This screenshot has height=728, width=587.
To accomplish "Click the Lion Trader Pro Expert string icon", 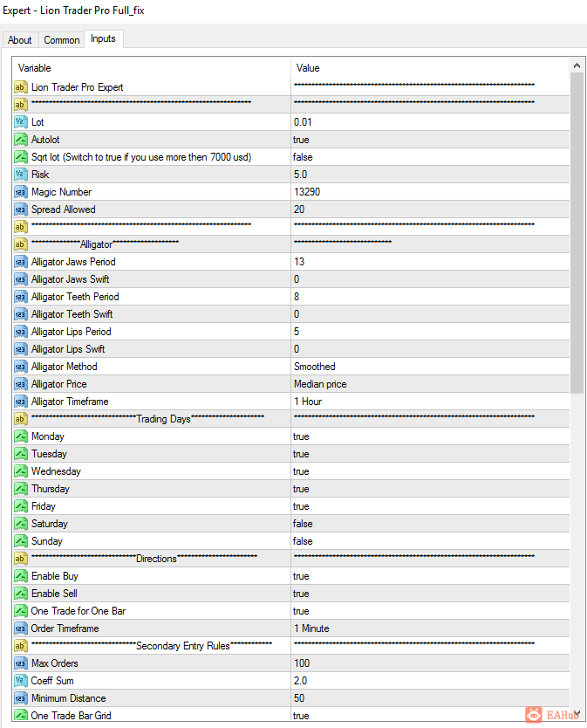I will point(20,87).
